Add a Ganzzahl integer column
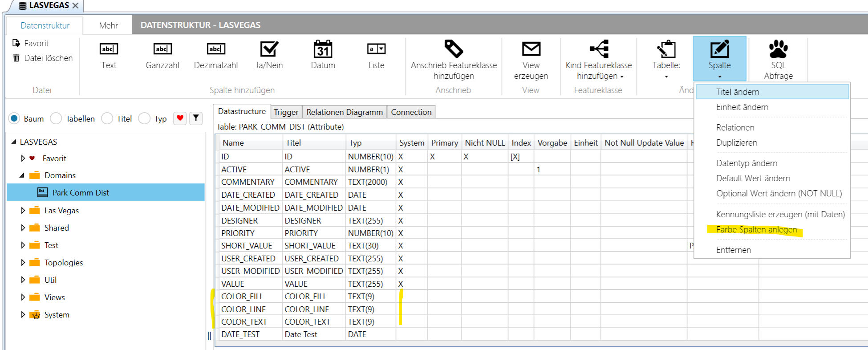Image resolution: width=868 pixels, height=350 pixels. point(162,49)
